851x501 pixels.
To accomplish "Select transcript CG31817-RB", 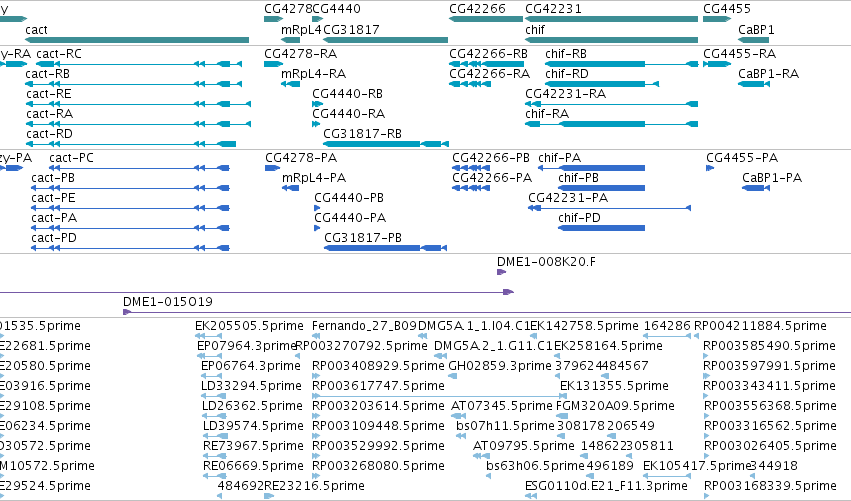I will coord(386,144).
